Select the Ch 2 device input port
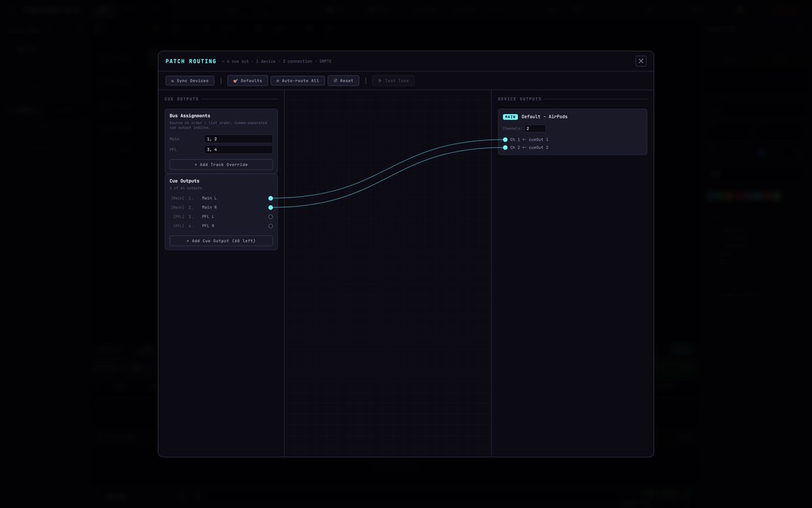Screen dimensions: 812x508 (505, 147)
